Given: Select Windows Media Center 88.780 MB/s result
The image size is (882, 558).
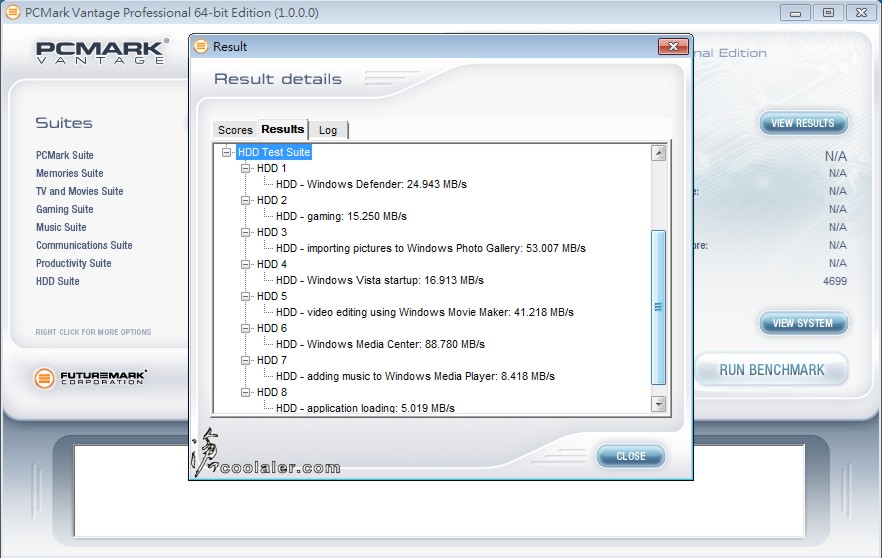Looking at the screenshot, I should coord(380,344).
